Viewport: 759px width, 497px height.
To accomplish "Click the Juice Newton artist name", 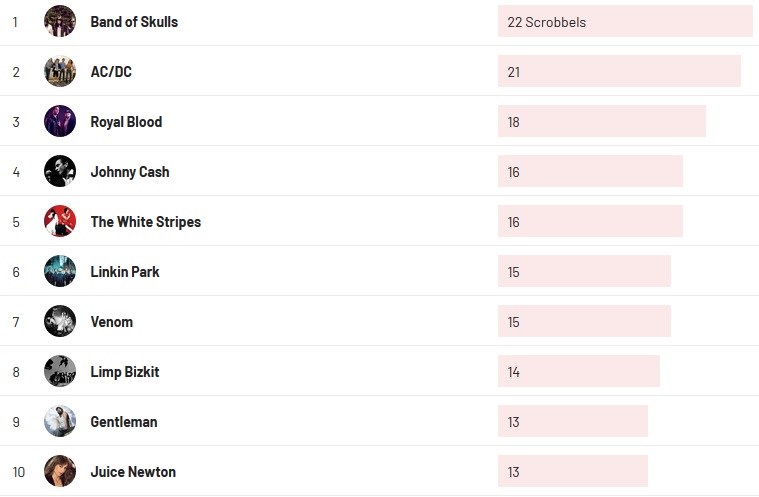I will pyautogui.click(x=133, y=472).
